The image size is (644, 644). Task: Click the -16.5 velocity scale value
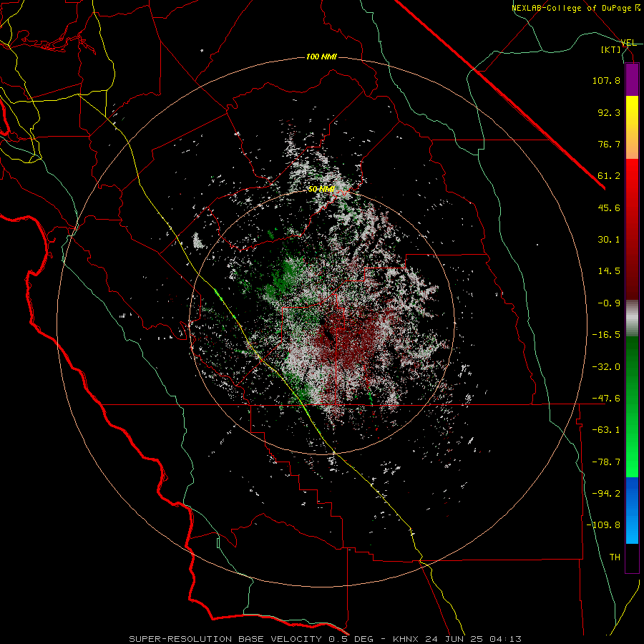[x=606, y=335]
